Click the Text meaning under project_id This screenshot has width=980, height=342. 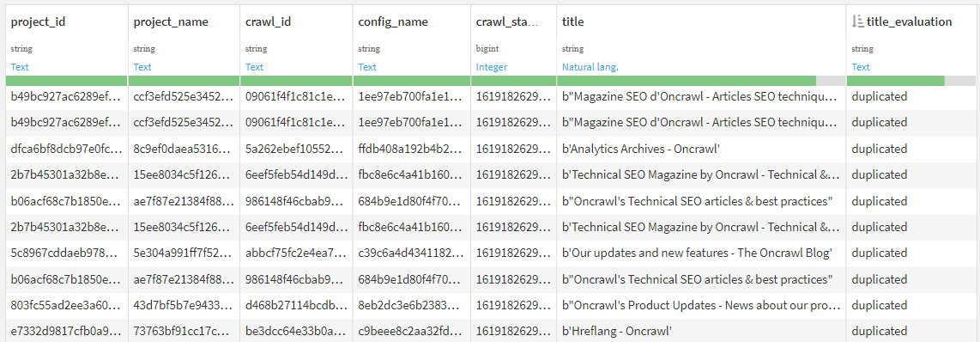pos(20,66)
